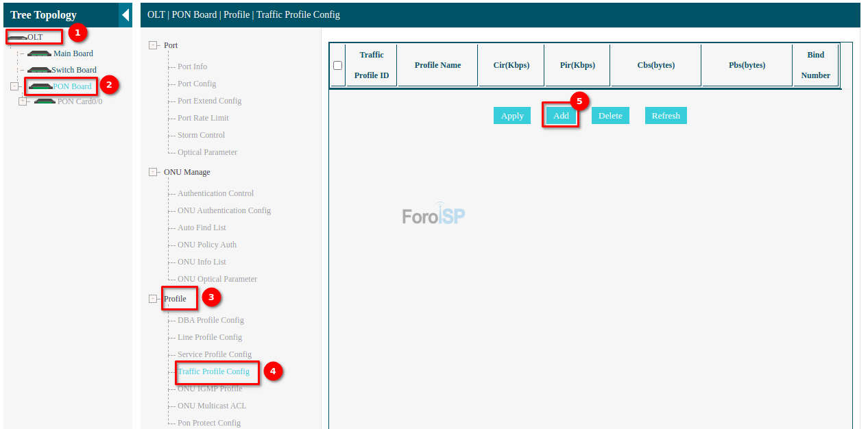868x429 pixels.
Task: Open the Auto Find List page
Action: coord(202,228)
